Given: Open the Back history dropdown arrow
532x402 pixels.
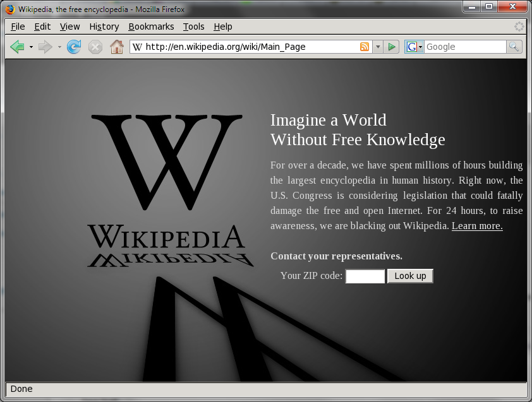Looking at the screenshot, I should pyautogui.click(x=31, y=47).
